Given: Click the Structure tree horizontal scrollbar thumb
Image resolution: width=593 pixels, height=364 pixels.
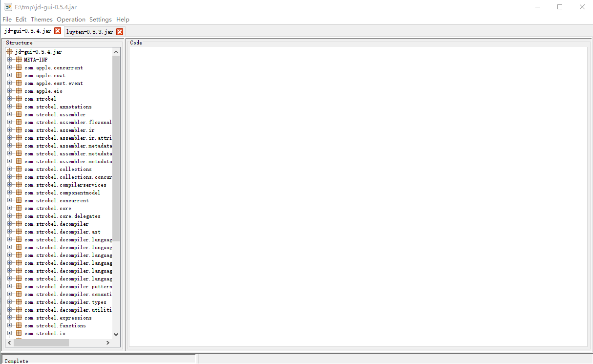Looking at the screenshot, I should tap(42, 343).
